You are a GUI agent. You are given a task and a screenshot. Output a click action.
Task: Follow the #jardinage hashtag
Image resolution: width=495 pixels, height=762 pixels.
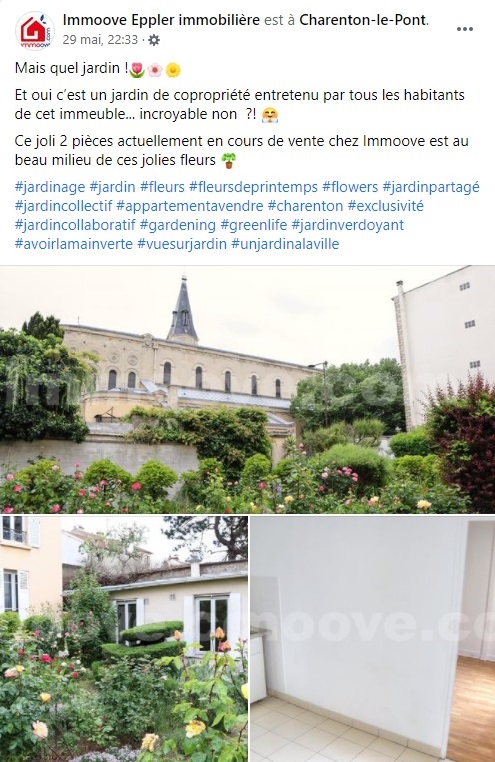[x=50, y=187]
